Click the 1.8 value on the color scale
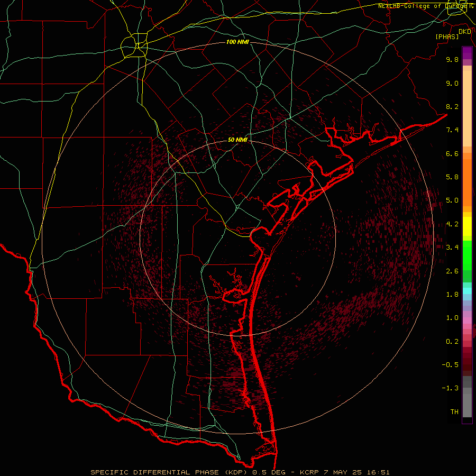This screenshot has height=476, width=476. click(x=452, y=295)
